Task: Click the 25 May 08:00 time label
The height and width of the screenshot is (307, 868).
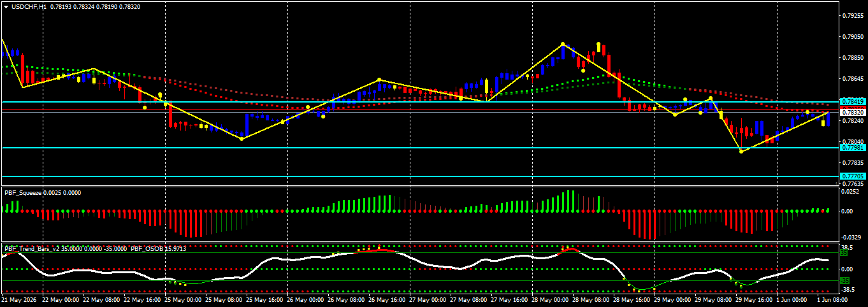Action: (x=224, y=299)
